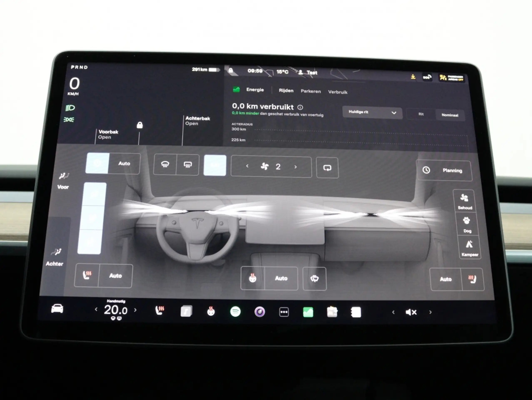The height and width of the screenshot is (400, 532).
Task: Lower volume with chevron left of mute icon
Action: pyautogui.click(x=393, y=312)
